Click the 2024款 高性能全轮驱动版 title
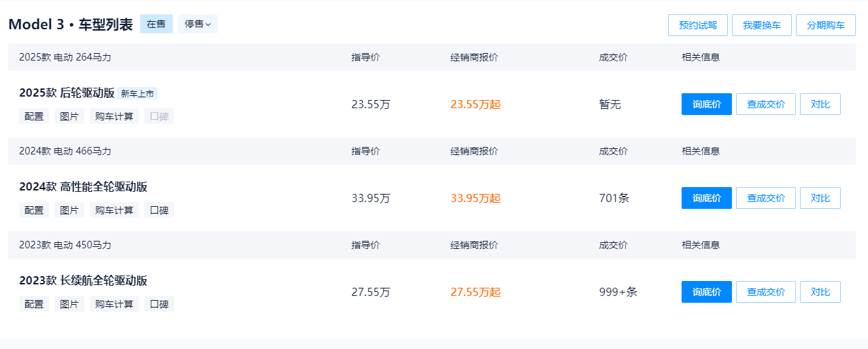The height and width of the screenshot is (349, 868). pyautogui.click(x=83, y=187)
